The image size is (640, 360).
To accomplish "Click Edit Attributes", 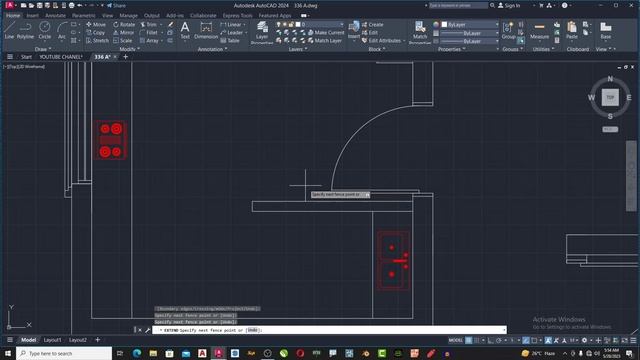I will 381,41.
